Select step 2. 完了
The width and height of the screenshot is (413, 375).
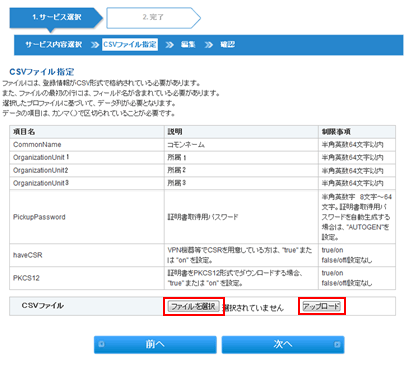point(153,17)
